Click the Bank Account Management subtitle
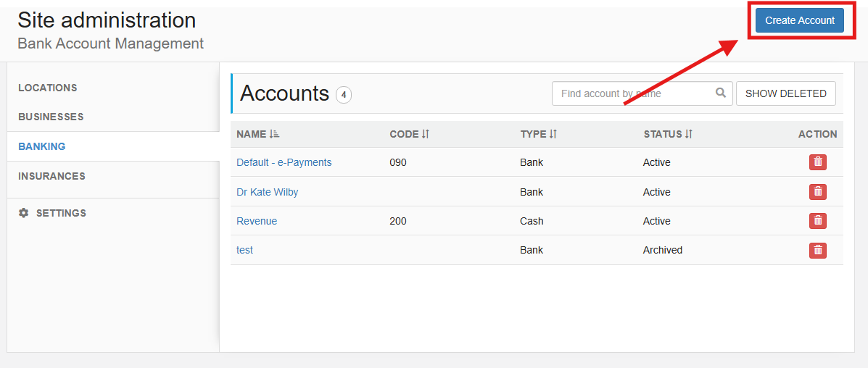 111,43
